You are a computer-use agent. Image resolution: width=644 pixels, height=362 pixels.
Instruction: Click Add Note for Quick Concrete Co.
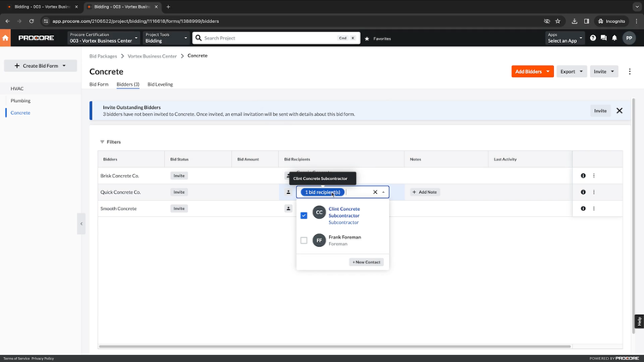click(425, 192)
